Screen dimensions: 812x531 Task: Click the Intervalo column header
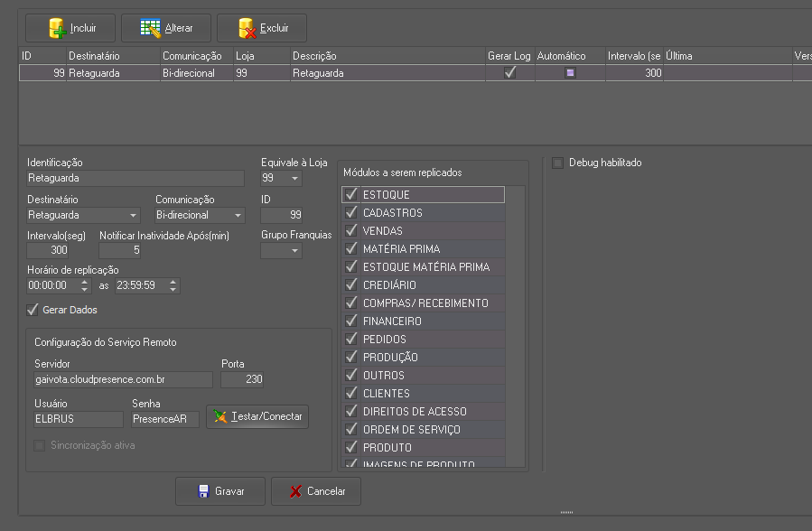(x=634, y=56)
